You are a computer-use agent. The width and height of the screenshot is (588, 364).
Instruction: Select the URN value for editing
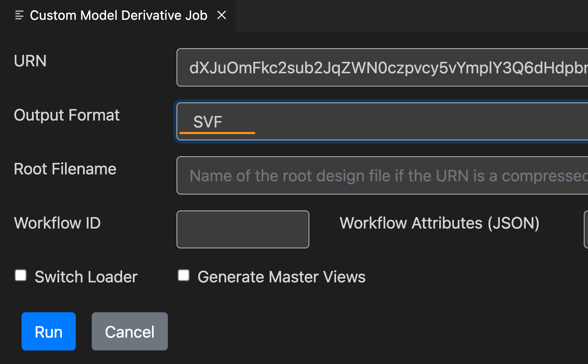pos(348,67)
